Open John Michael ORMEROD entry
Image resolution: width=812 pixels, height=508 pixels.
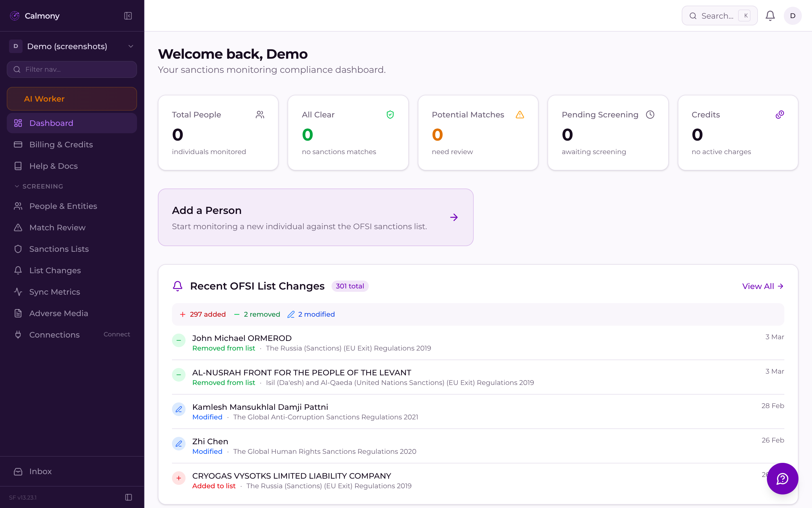[478, 343]
